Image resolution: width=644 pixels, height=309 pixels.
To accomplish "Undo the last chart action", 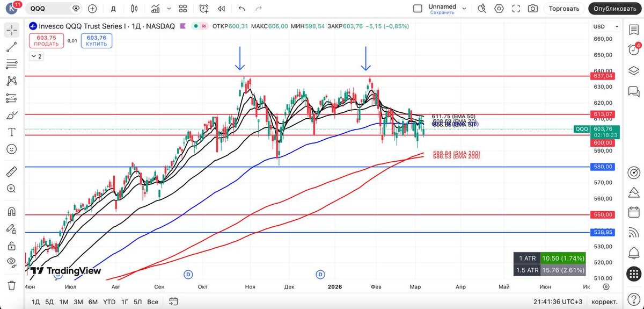I will click(241, 9).
